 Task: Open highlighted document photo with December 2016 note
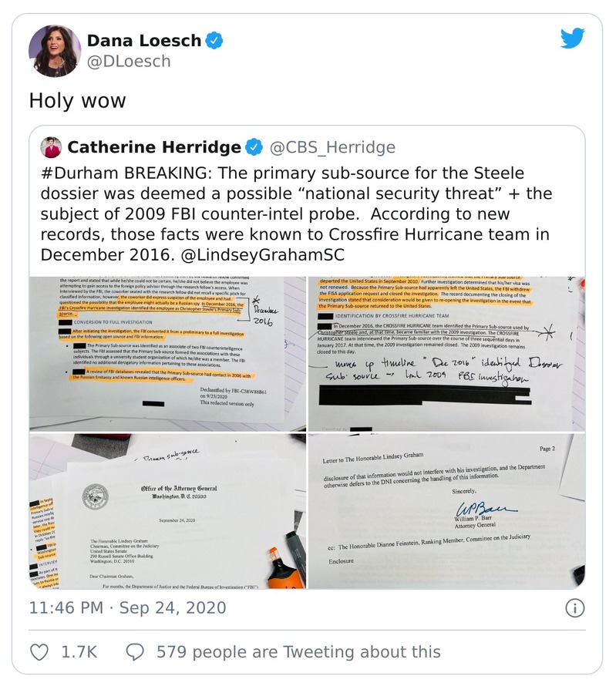[167, 354]
